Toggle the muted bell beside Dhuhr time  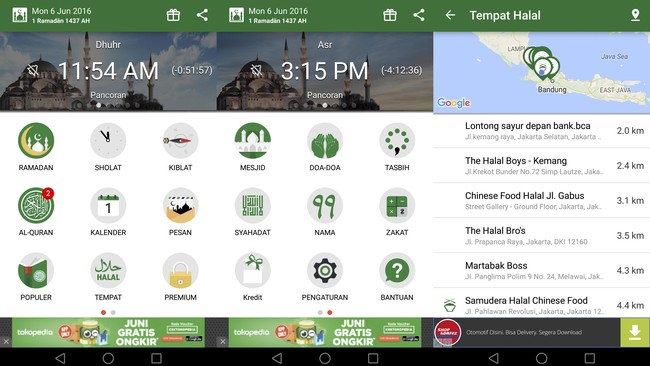pos(33,70)
